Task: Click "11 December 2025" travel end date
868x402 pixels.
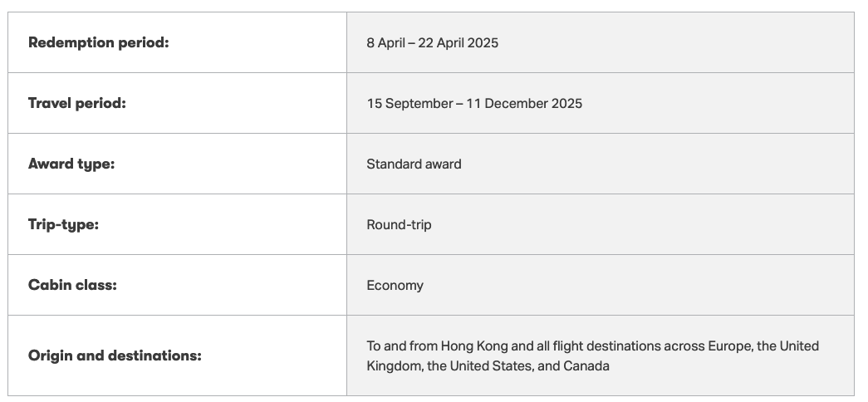Action: (523, 104)
